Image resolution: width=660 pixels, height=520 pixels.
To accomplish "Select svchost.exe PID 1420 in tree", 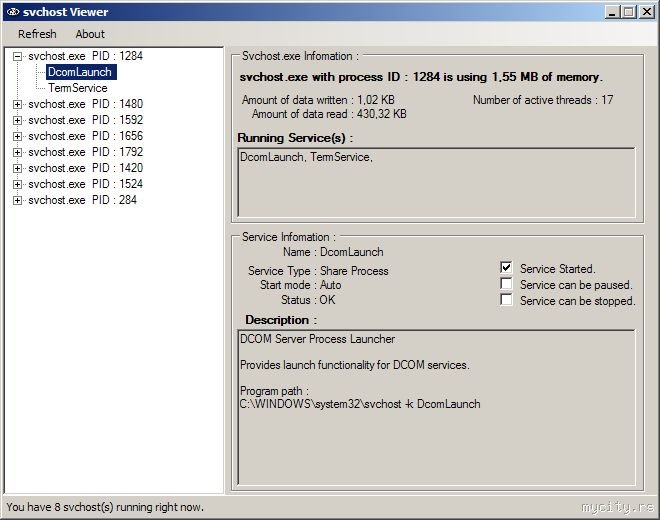I will pos(85,168).
